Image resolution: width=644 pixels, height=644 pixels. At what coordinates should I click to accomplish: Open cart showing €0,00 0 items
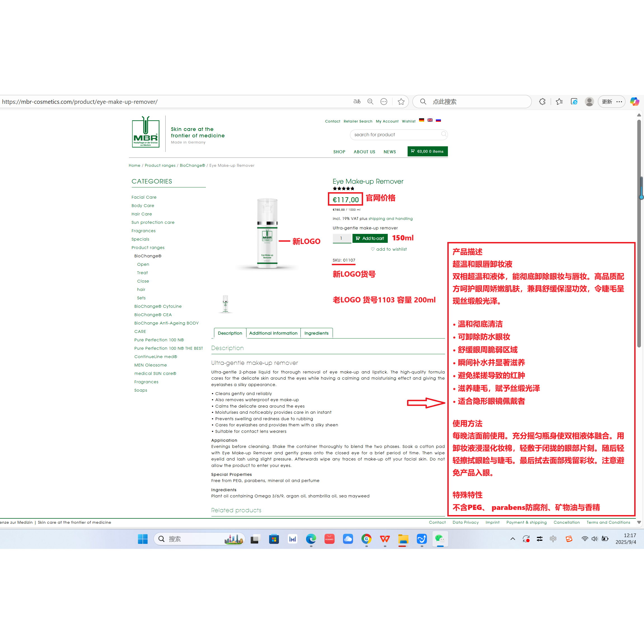[427, 151]
